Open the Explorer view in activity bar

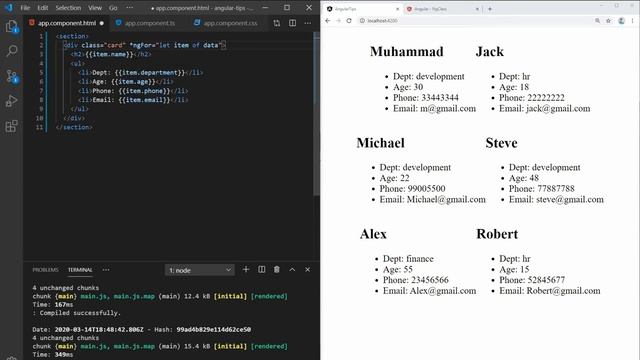point(11,26)
